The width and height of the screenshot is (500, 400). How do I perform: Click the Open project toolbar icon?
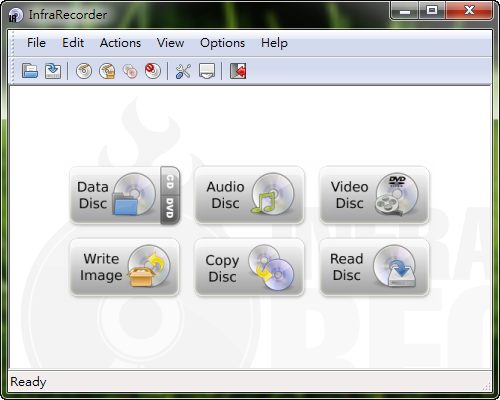(30, 71)
